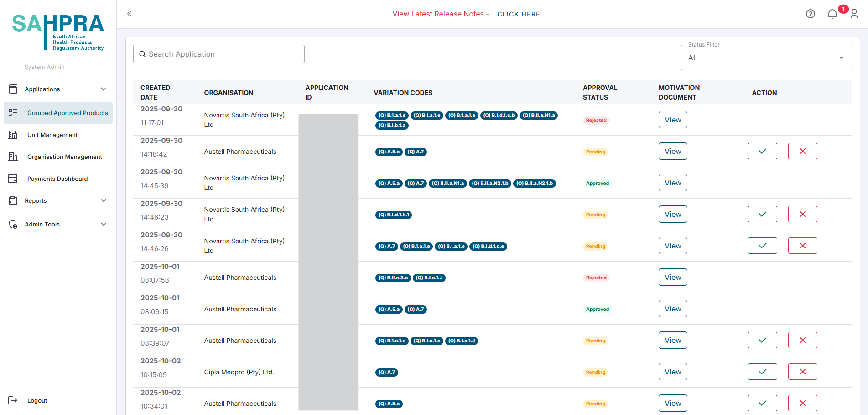Expand the Reports menu section
Viewport: 868px width, 415px height.
(x=58, y=200)
